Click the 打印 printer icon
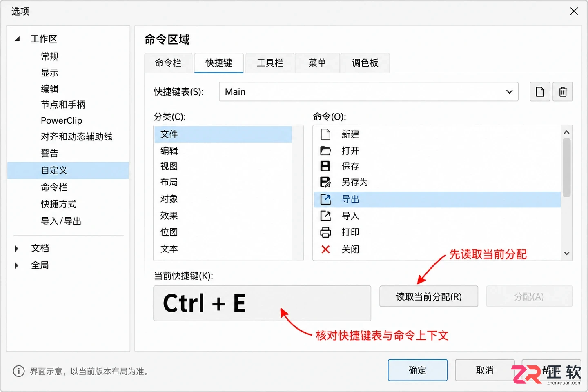The height and width of the screenshot is (392, 588). (x=325, y=232)
